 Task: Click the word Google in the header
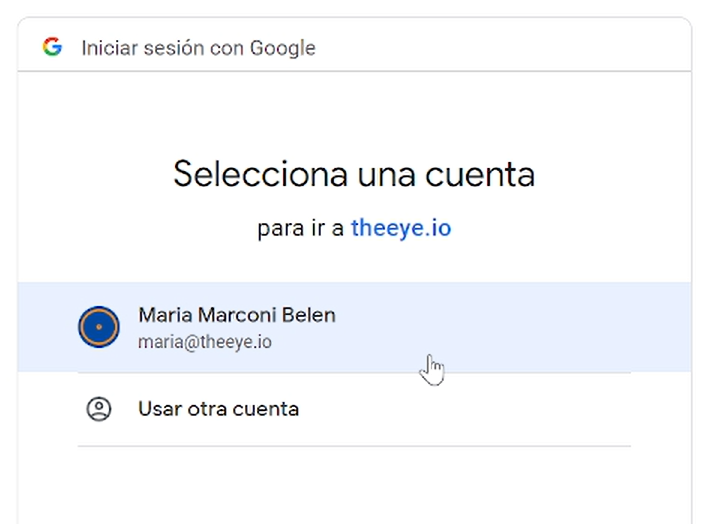pos(282,48)
